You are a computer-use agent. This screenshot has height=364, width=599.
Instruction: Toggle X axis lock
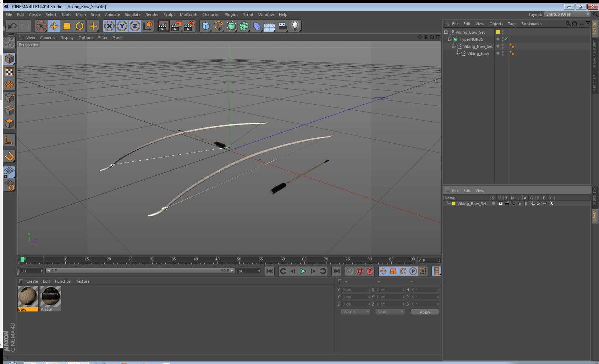pyautogui.click(x=109, y=26)
